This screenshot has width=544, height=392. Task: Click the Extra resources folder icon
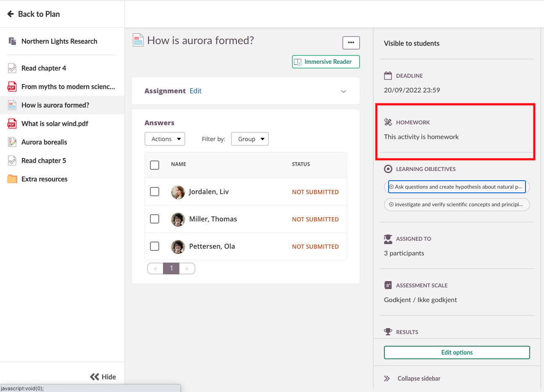12,179
